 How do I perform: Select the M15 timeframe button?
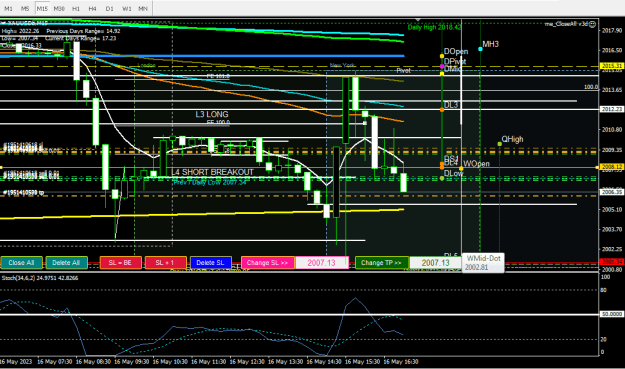point(42,8)
